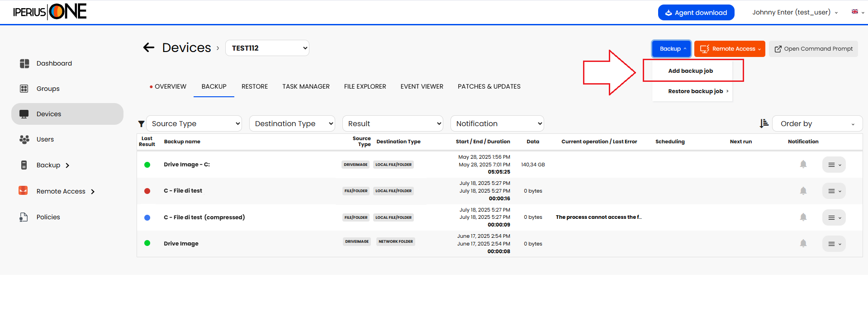Open actions menu for C - File di test (compressed)
The width and height of the screenshot is (868, 321).
point(834,217)
